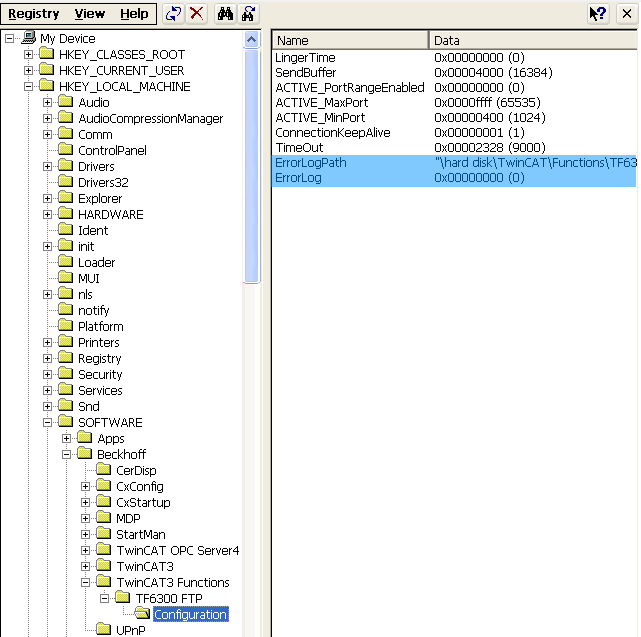Click the binoculars Find icon
This screenshot has width=641, height=637.
click(226, 14)
